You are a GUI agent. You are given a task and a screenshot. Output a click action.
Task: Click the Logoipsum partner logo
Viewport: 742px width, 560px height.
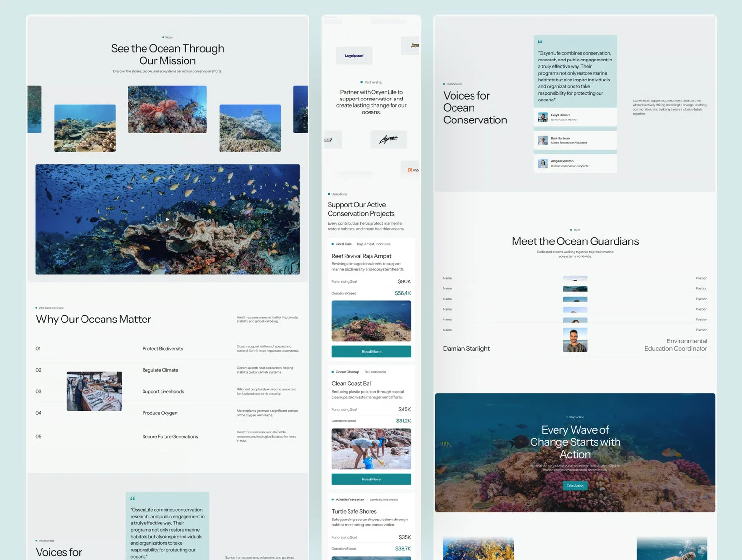pos(354,56)
